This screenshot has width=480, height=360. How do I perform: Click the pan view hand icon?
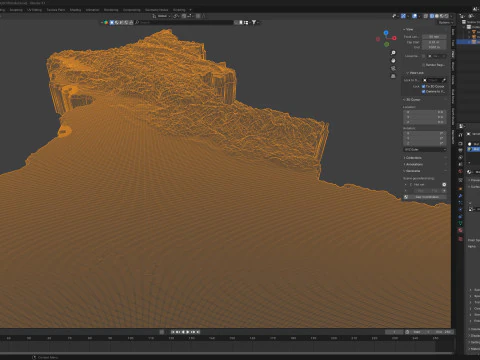click(x=393, y=61)
